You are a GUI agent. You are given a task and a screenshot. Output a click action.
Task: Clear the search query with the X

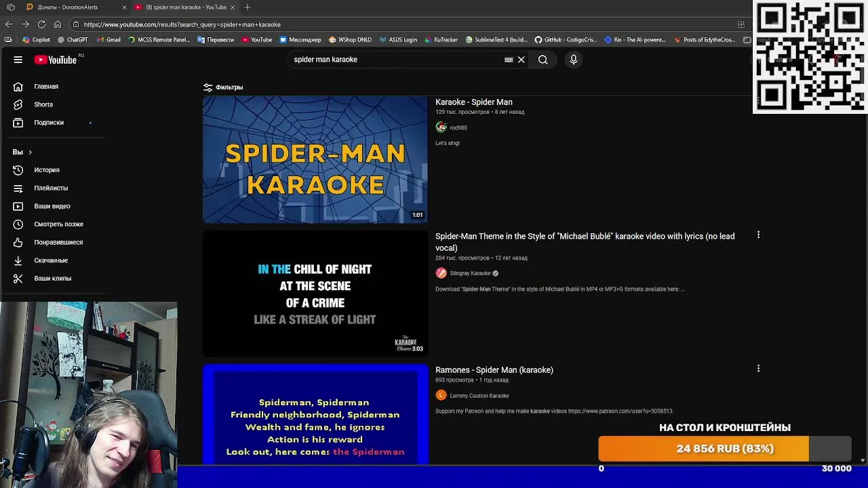(521, 60)
